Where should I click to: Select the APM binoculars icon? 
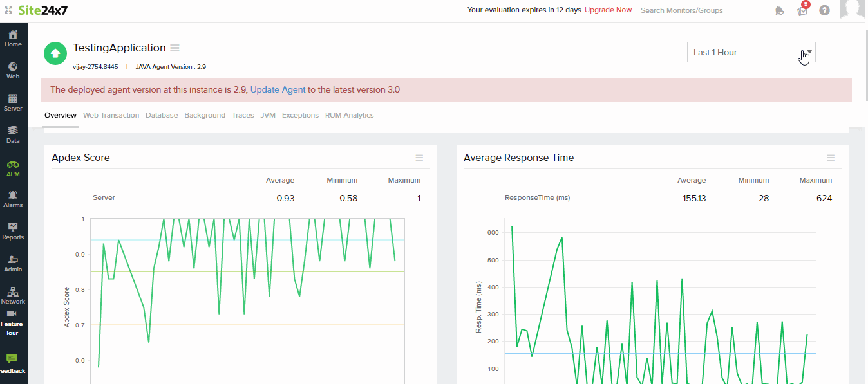click(13, 165)
